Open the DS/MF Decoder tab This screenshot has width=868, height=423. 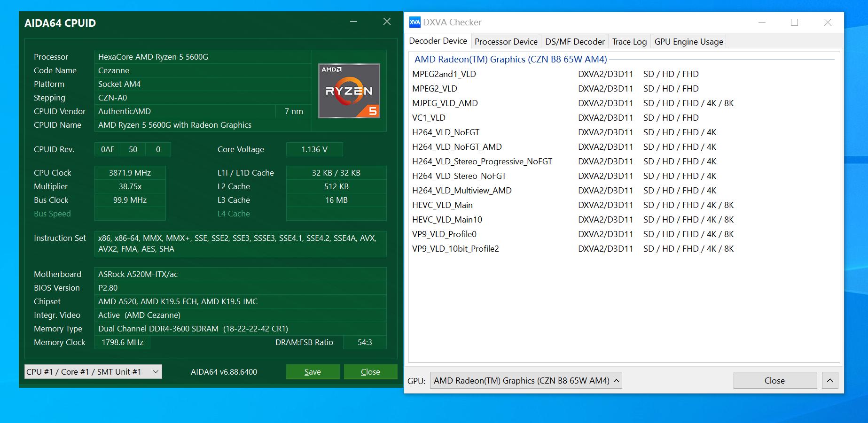[574, 42]
